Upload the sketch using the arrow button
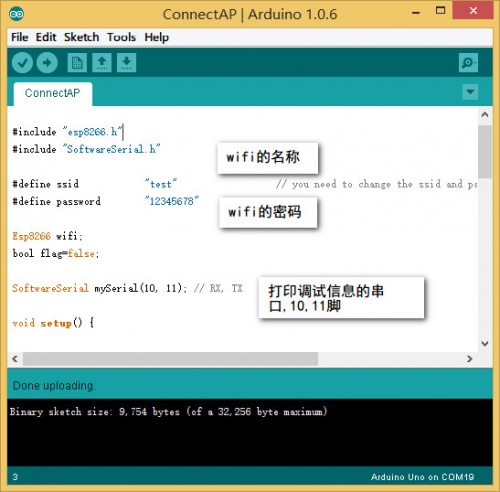 pos(47,63)
